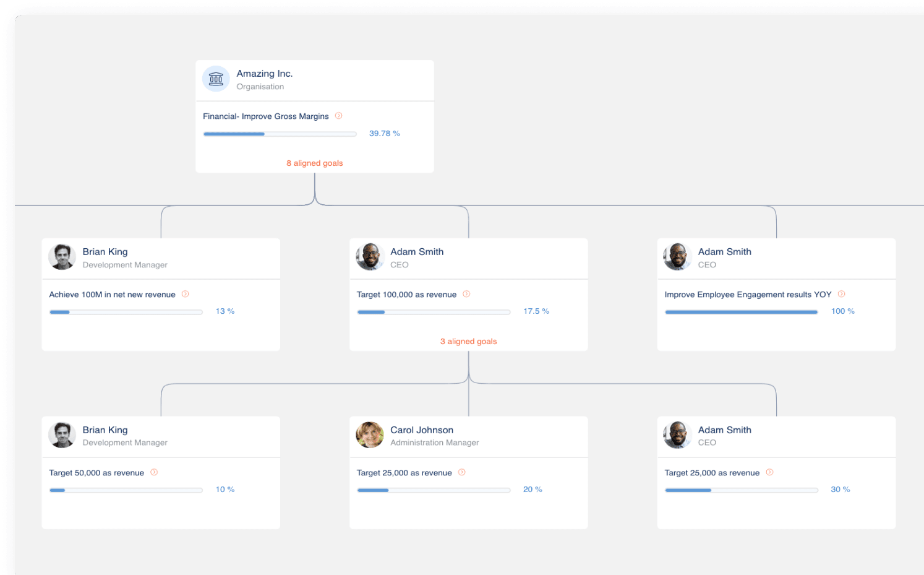Click progress bar on Carol Johnson's goal
The height and width of the screenshot is (575, 924).
point(434,490)
